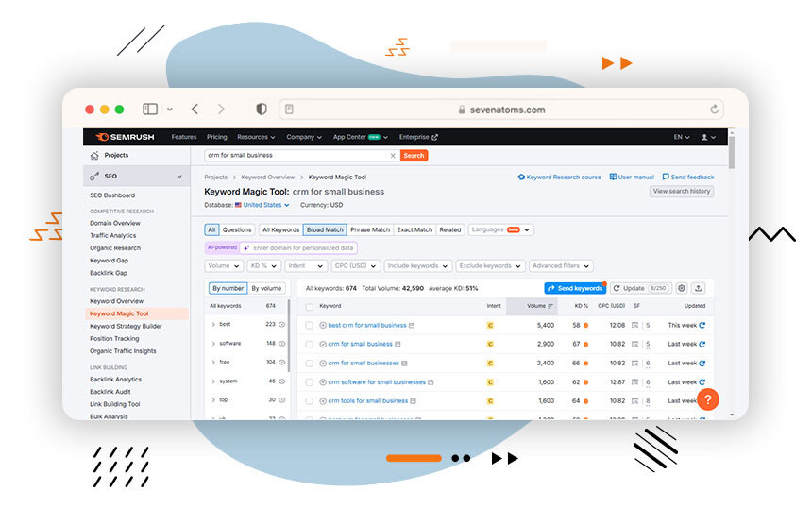The image size is (812, 508).
Task: Select the Phrase Match tab
Action: pos(370,229)
